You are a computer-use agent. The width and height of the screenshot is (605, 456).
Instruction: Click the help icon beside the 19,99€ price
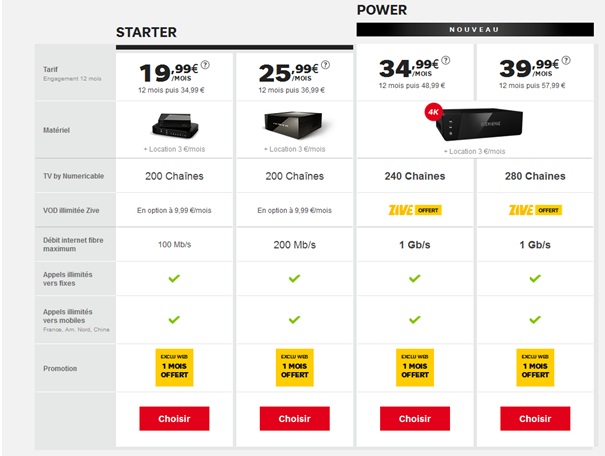[x=204, y=67]
